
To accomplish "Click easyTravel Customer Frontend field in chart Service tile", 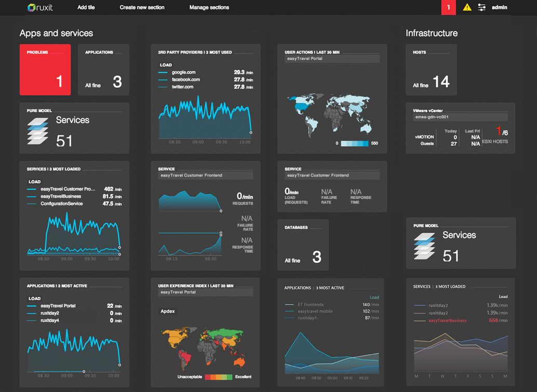I will click(206, 175).
